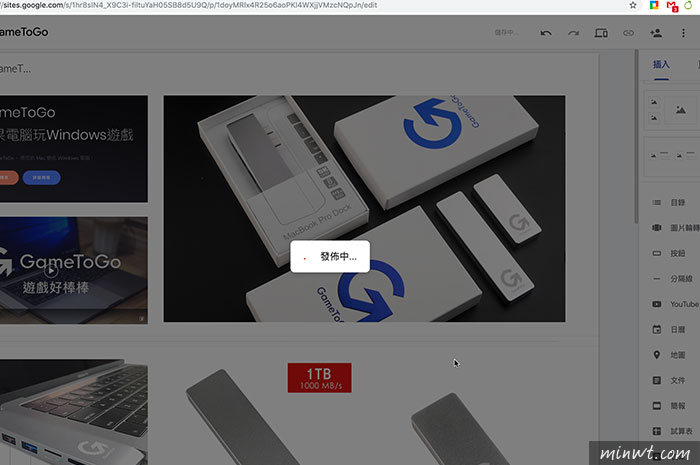Click the ameT... page header text

pos(16,69)
